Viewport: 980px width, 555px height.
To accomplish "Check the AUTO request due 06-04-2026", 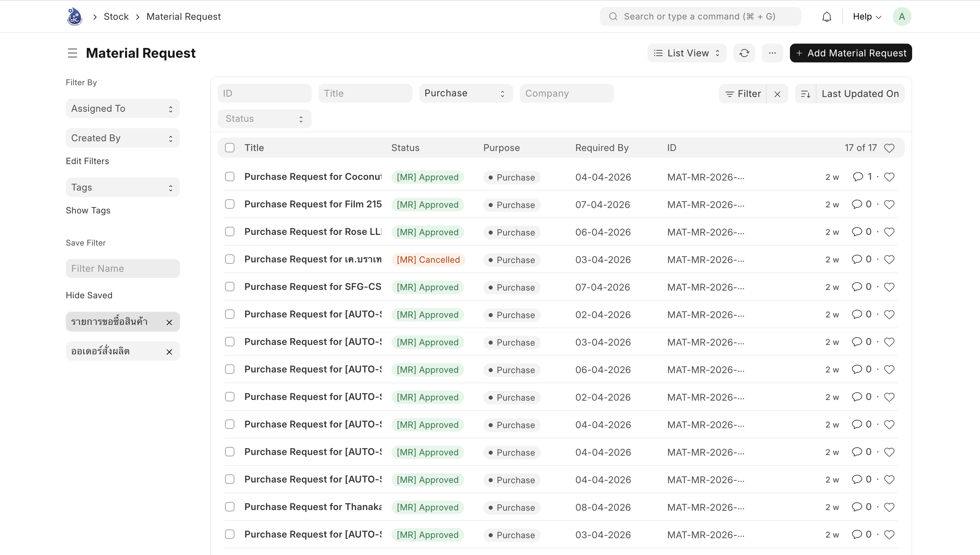I will 230,369.
